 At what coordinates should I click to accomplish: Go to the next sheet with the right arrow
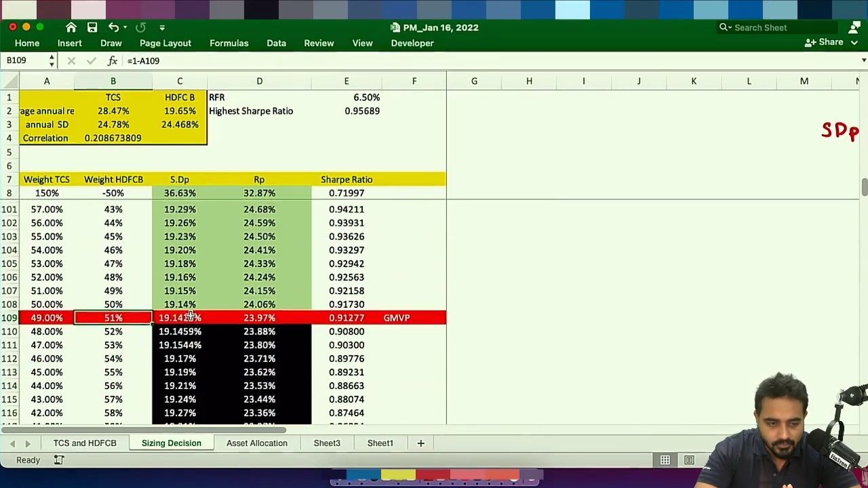pos(28,443)
